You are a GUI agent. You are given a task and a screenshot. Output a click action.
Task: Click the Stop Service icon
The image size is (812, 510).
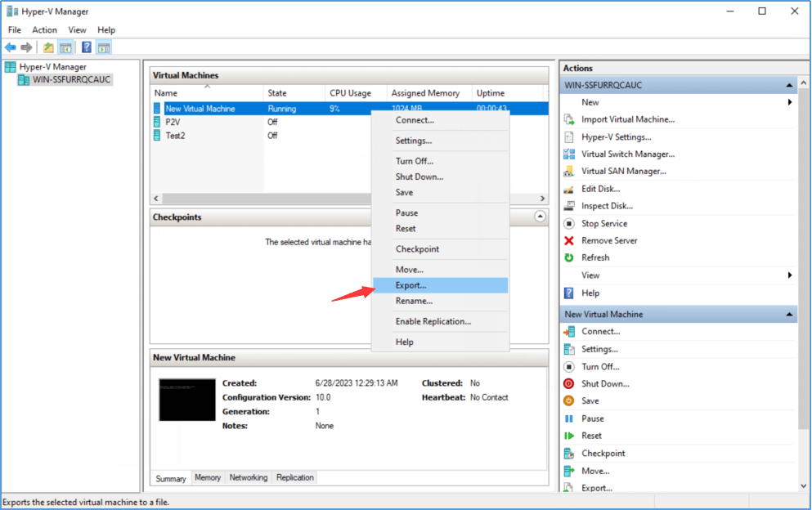[x=569, y=223]
